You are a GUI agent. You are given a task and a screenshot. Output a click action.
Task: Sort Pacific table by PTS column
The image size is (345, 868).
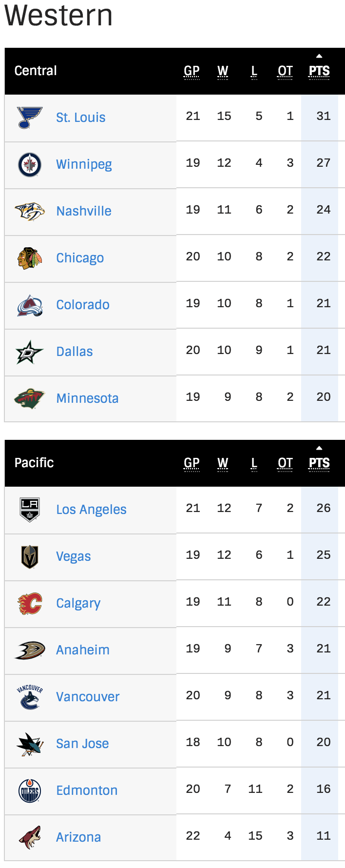(319, 463)
